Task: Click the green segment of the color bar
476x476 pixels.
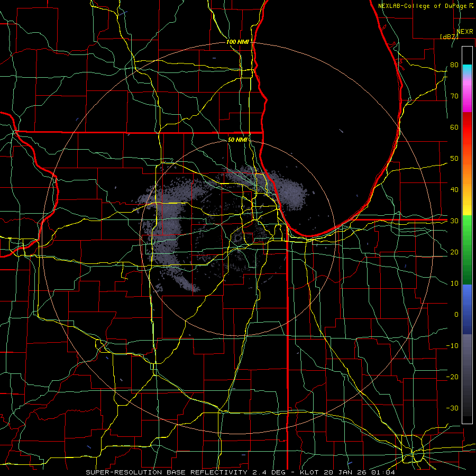Action: (467, 250)
